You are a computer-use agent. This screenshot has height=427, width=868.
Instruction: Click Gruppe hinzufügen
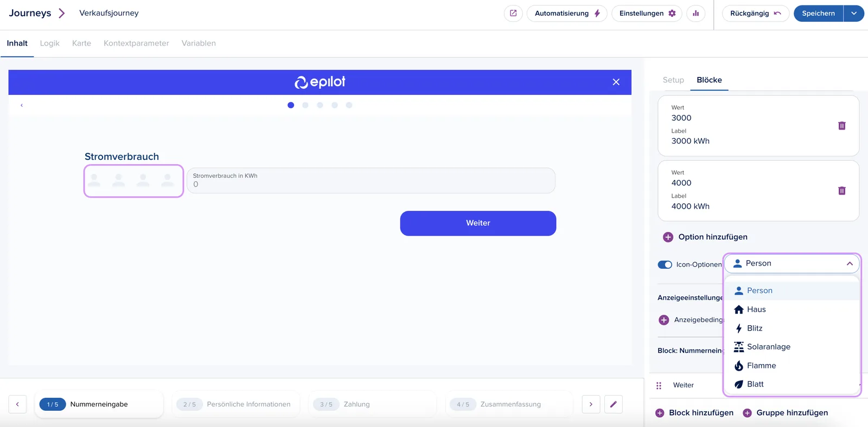click(785, 413)
